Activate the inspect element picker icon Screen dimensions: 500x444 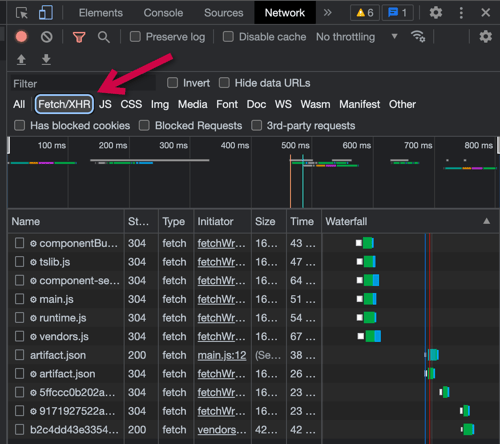[22, 13]
